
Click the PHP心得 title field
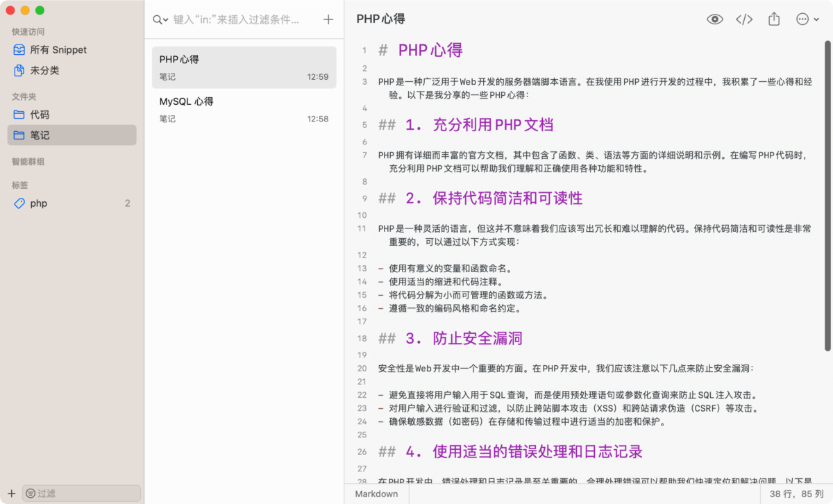[x=381, y=19]
